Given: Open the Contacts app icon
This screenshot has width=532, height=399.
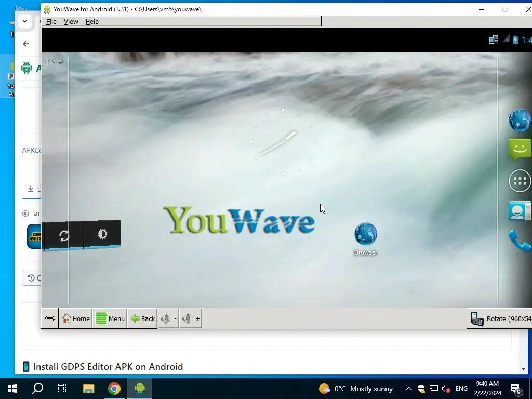Looking at the screenshot, I should [520, 210].
